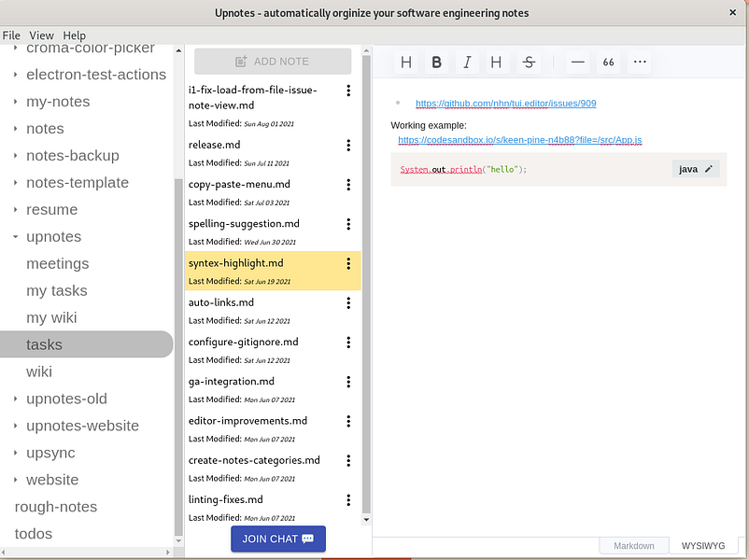Viewport: 749px width, 560px height.
Task: Expand the notes-backup folder
Action: coord(15,156)
